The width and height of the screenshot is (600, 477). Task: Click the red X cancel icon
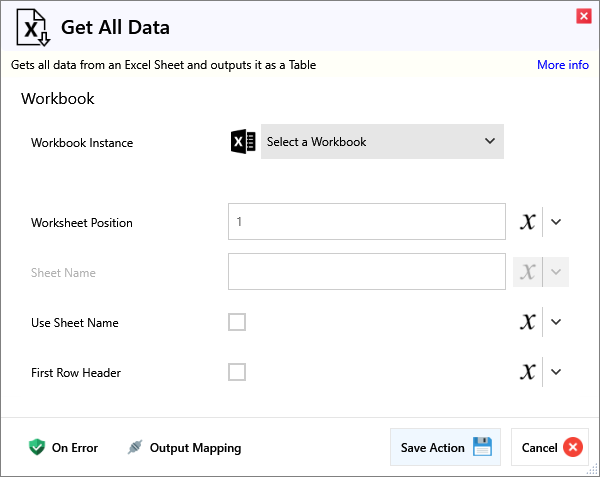pos(573,447)
